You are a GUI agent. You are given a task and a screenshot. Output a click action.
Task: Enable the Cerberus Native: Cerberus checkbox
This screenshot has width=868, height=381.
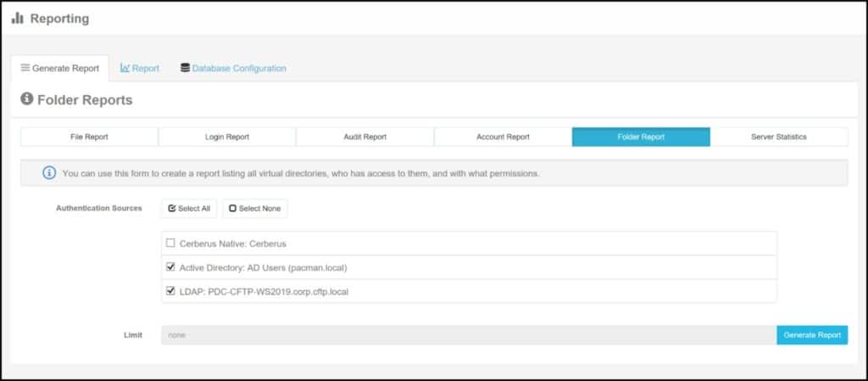tap(170, 243)
